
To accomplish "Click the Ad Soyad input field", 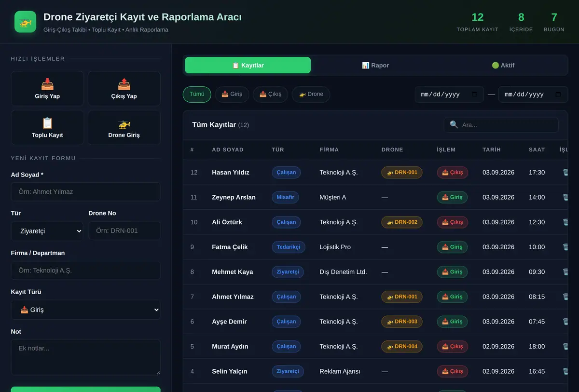I will [x=85, y=192].
